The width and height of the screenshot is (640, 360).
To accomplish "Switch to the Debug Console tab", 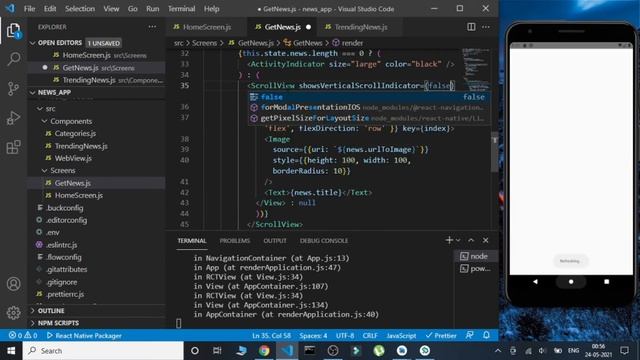I will pyautogui.click(x=324, y=241).
